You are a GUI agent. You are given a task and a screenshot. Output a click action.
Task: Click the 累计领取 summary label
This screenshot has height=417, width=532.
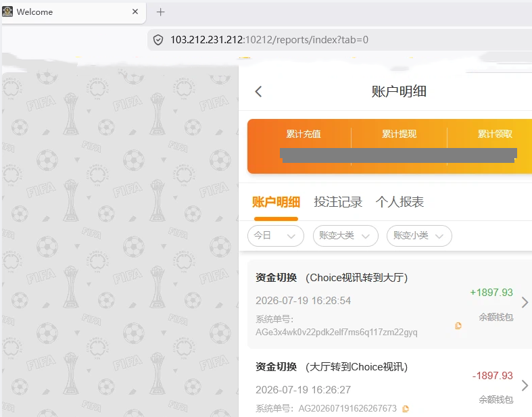tap(495, 134)
